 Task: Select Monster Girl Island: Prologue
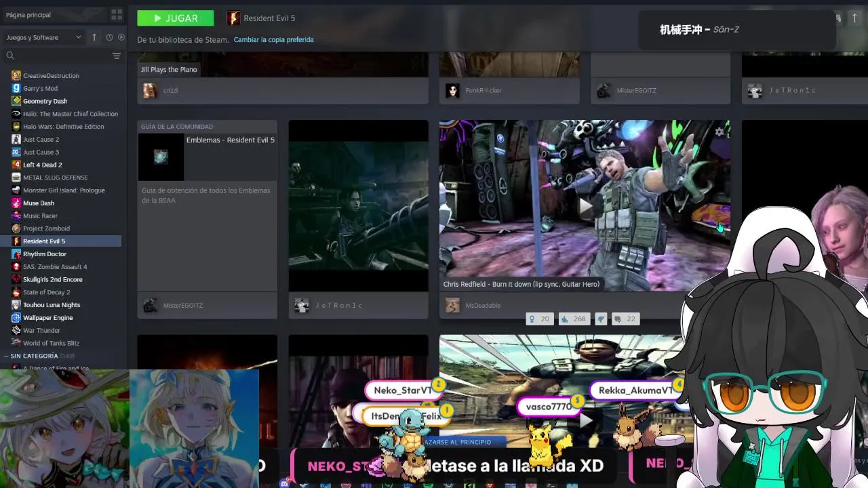64,190
